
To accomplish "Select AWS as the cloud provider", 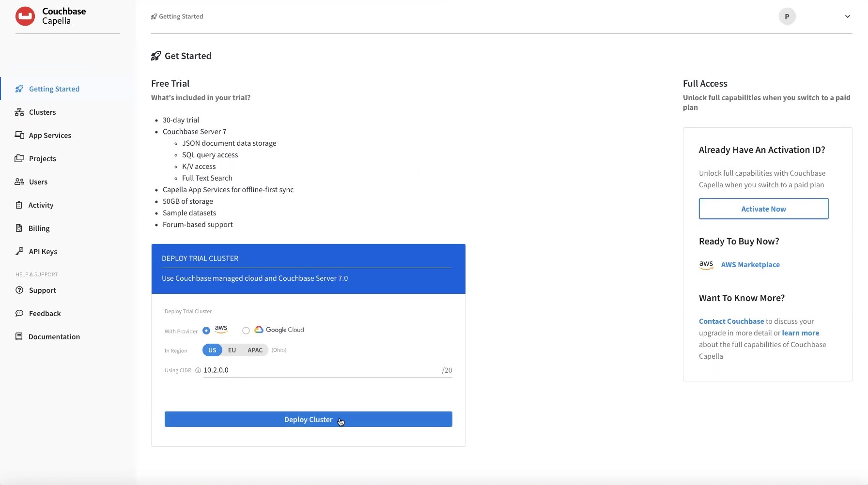I will coord(206,330).
